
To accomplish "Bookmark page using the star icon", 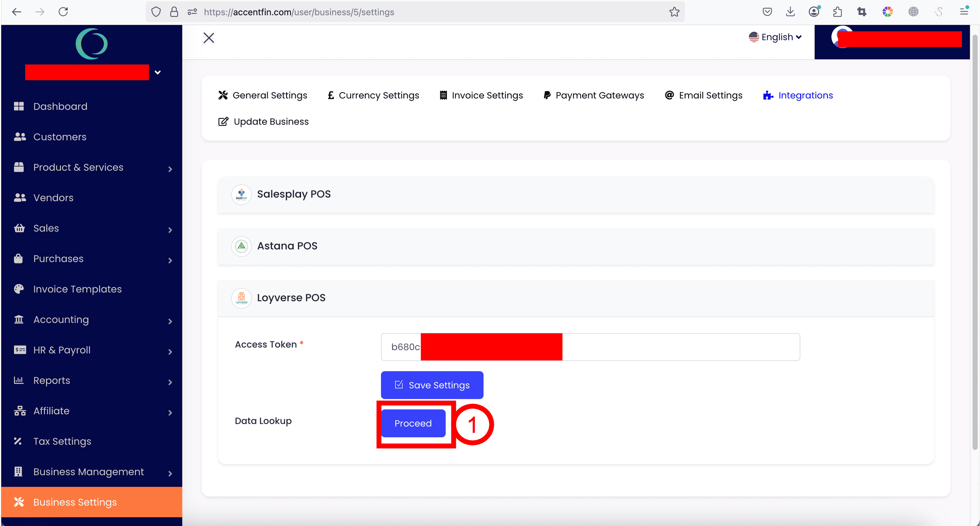I will [674, 12].
